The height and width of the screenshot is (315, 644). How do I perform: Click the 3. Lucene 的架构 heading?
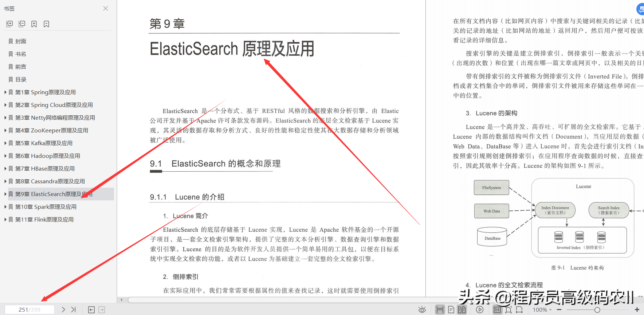(x=491, y=113)
